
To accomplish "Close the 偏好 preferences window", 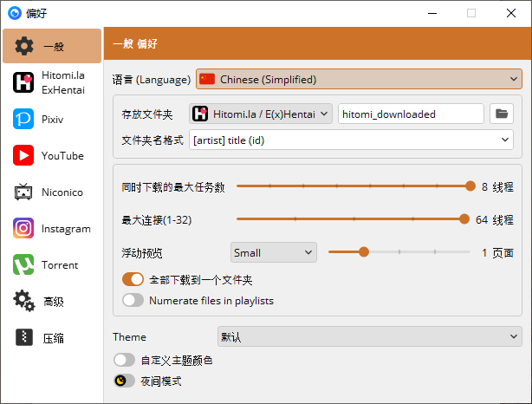I will point(511,13).
